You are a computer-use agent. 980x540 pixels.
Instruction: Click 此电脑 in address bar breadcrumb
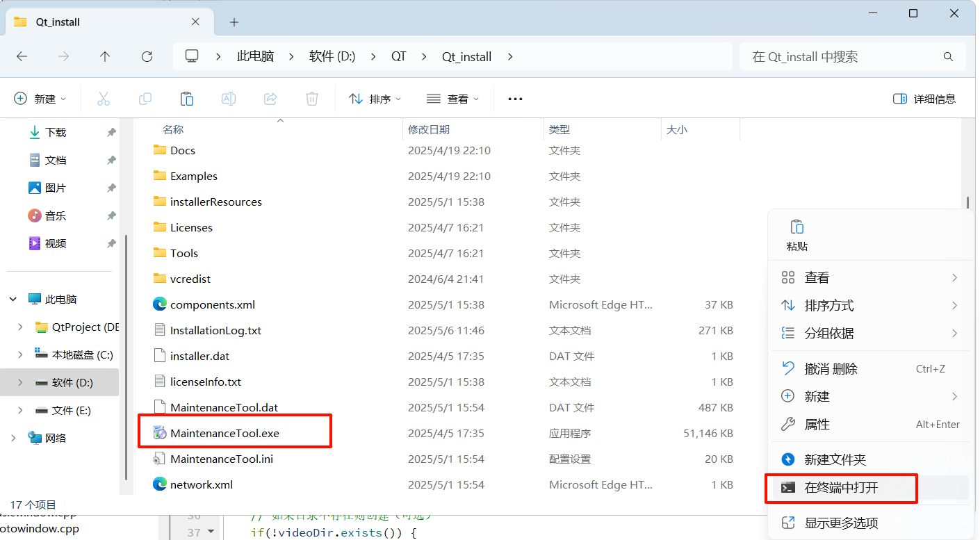[255, 56]
